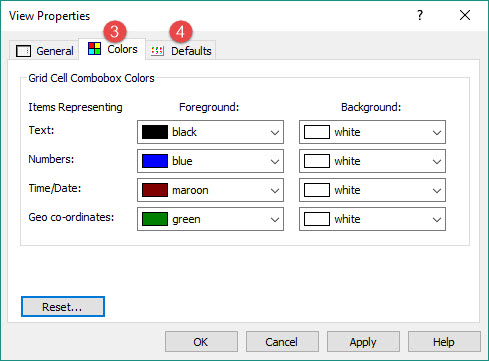Click the maroon Time/Date color swatch
This screenshot has width=489, height=361.
coord(155,190)
